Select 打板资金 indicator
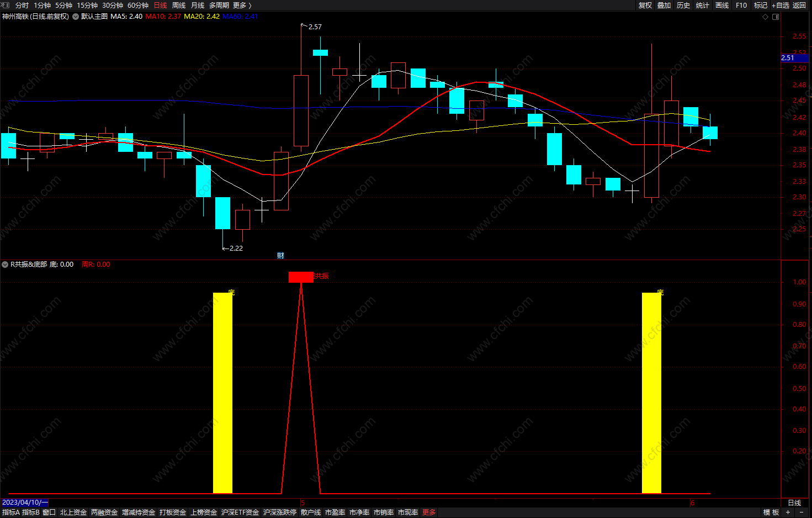This screenshot has height=518, width=812. [173, 512]
